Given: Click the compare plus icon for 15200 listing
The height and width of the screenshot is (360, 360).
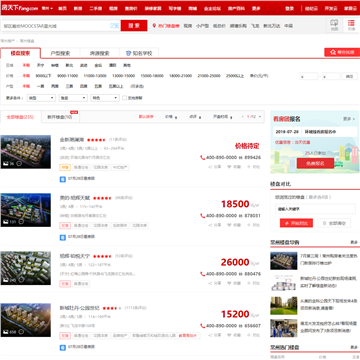Looking at the screenshot, I should coord(249,335).
